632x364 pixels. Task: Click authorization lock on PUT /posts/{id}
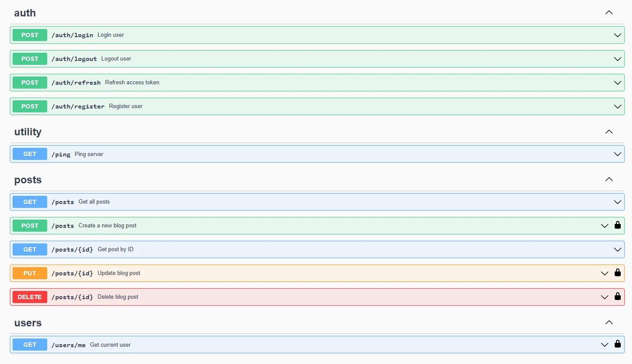[618, 273]
